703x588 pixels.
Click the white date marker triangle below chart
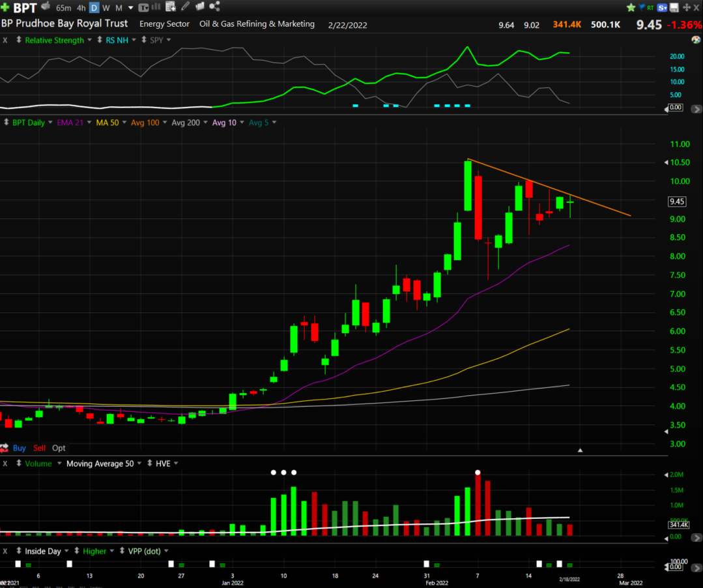pyautogui.click(x=580, y=450)
